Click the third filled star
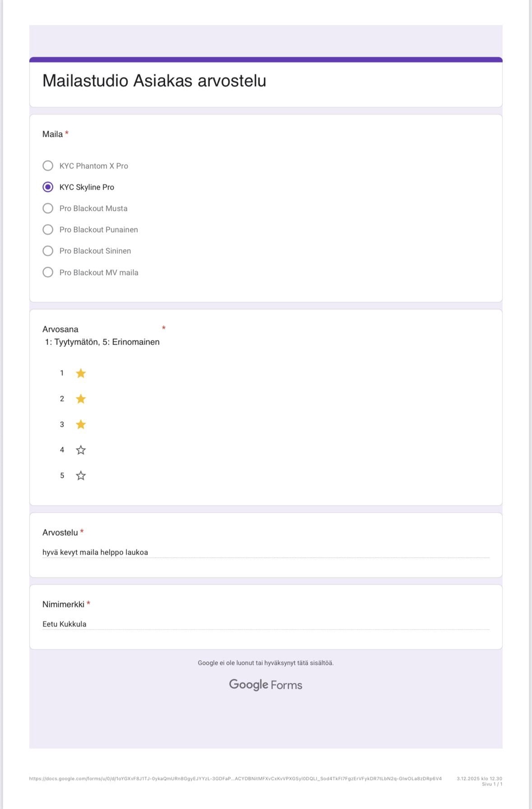The height and width of the screenshot is (809, 532). click(x=81, y=424)
